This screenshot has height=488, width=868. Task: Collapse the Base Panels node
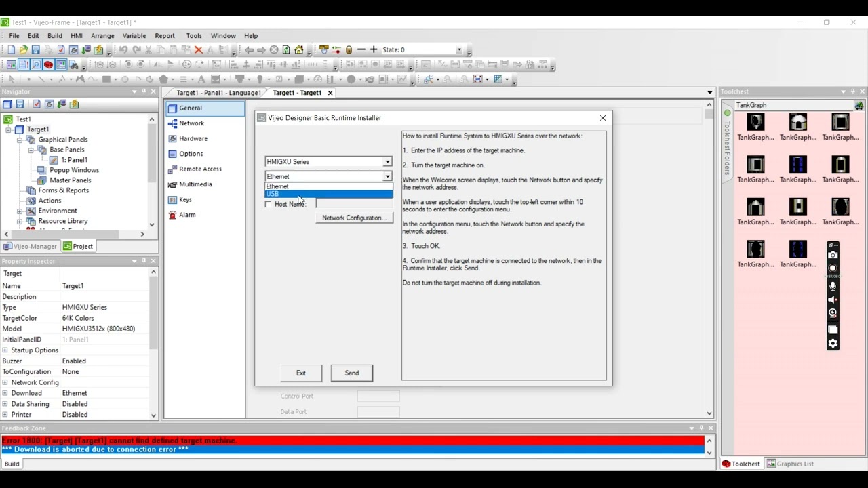31,150
